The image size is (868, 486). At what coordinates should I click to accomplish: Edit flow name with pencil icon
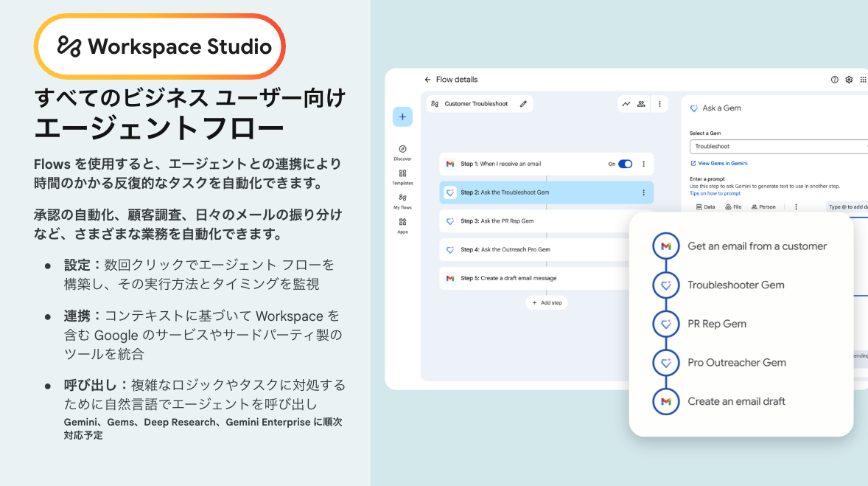523,104
